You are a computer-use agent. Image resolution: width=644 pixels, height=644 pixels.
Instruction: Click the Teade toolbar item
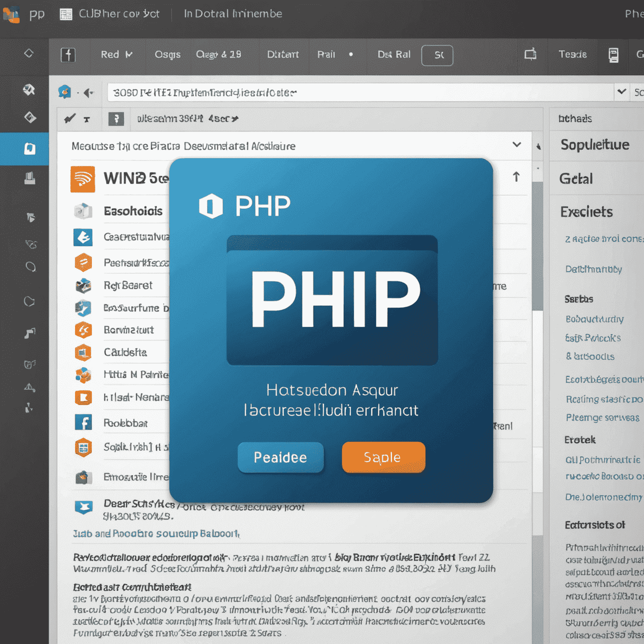click(x=572, y=55)
